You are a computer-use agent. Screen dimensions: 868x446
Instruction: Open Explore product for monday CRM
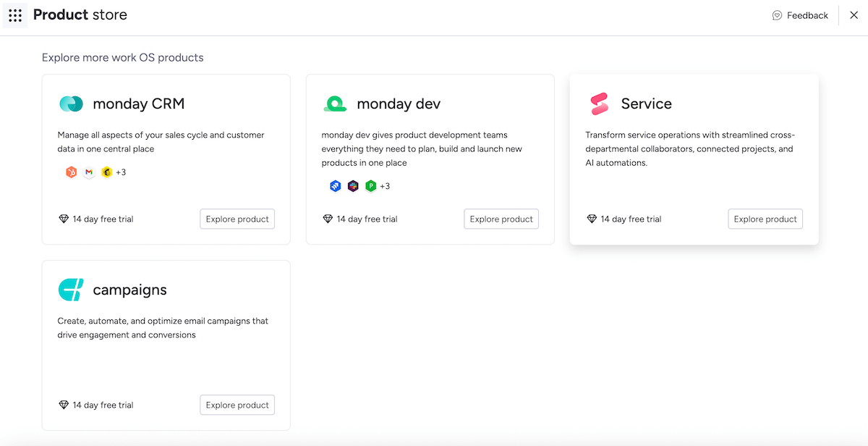pos(237,219)
